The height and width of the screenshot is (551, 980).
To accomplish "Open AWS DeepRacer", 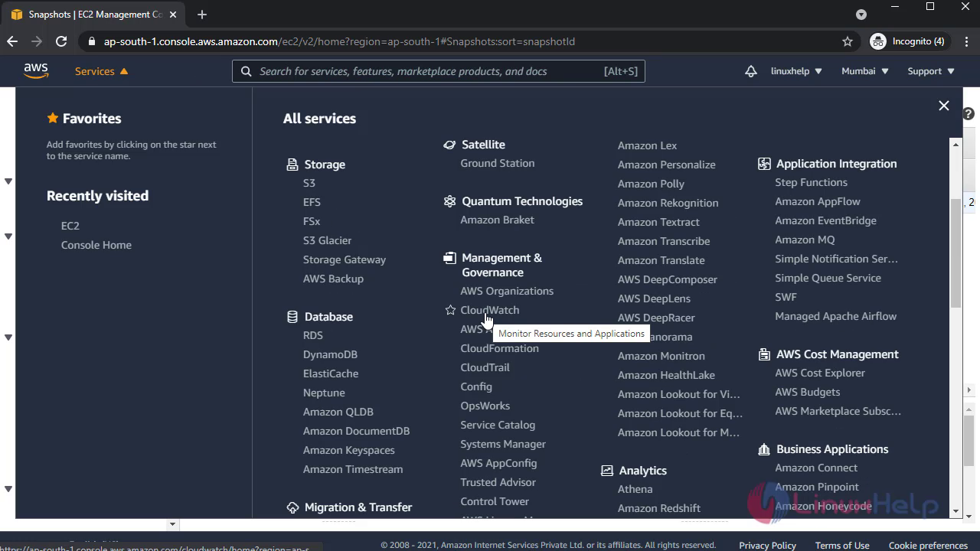I will tap(656, 318).
